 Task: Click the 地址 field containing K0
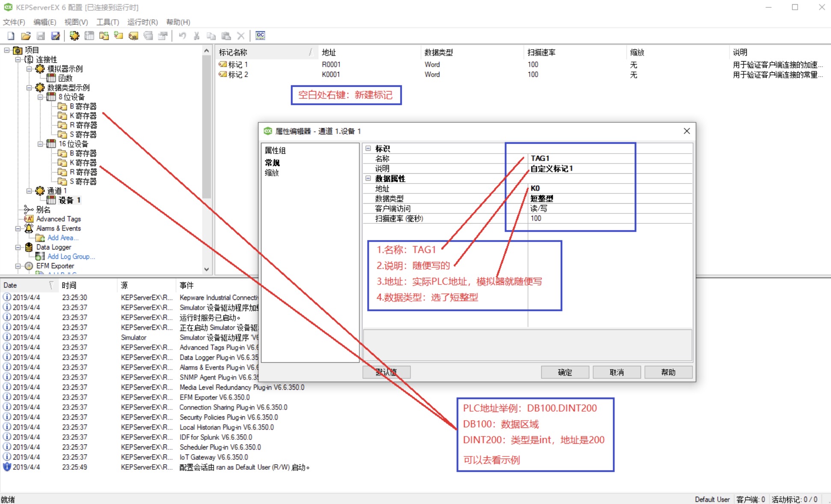point(610,188)
